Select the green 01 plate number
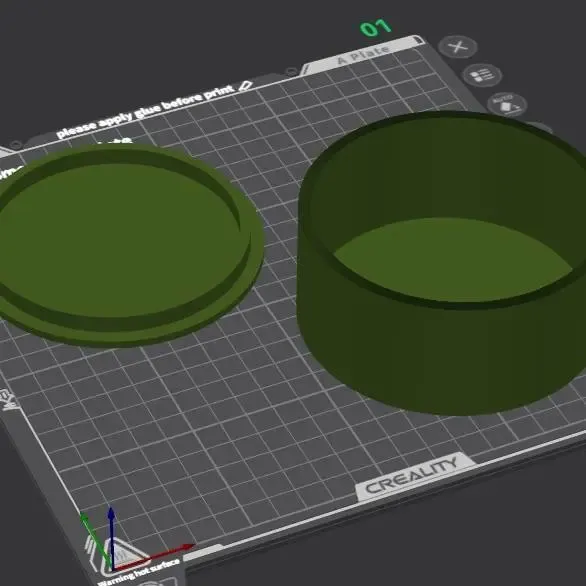This screenshot has height=586, width=586. coord(376,28)
